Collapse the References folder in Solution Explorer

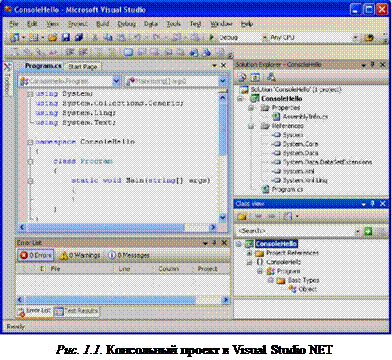252,126
